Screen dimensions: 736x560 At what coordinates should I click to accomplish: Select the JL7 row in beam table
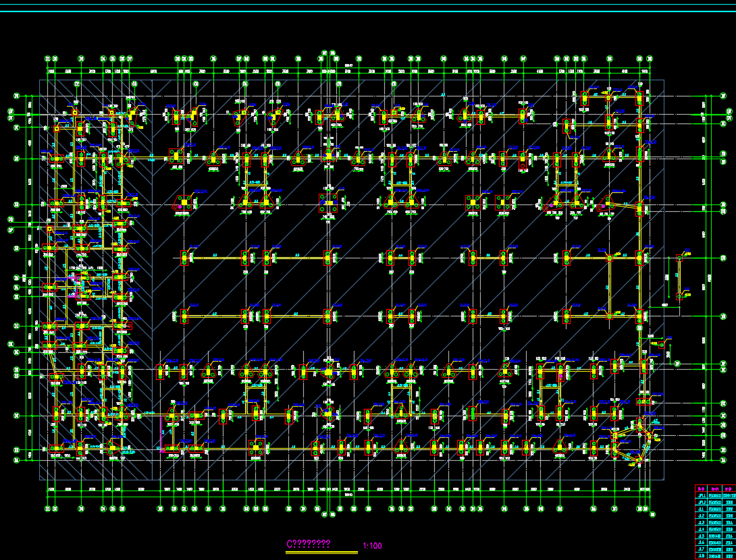tap(701, 549)
